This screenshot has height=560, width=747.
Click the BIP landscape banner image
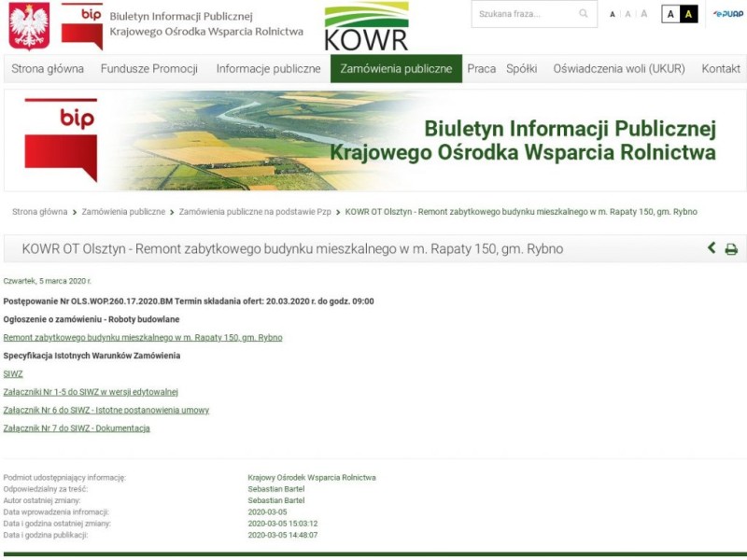[x=373, y=140]
